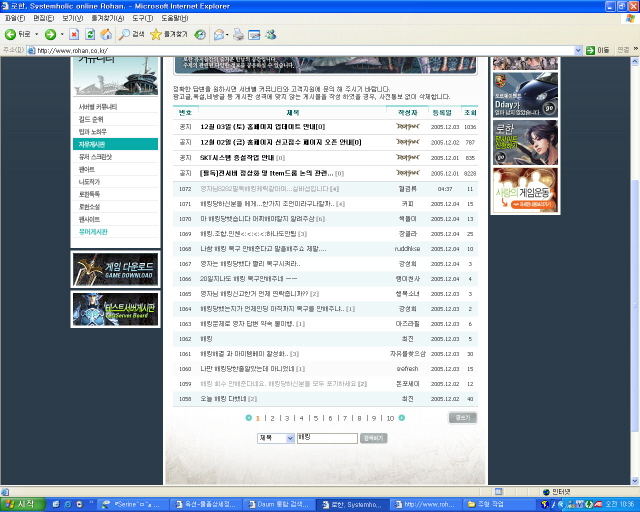
Task: Click the Print icon in toolbar
Action: point(238,34)
